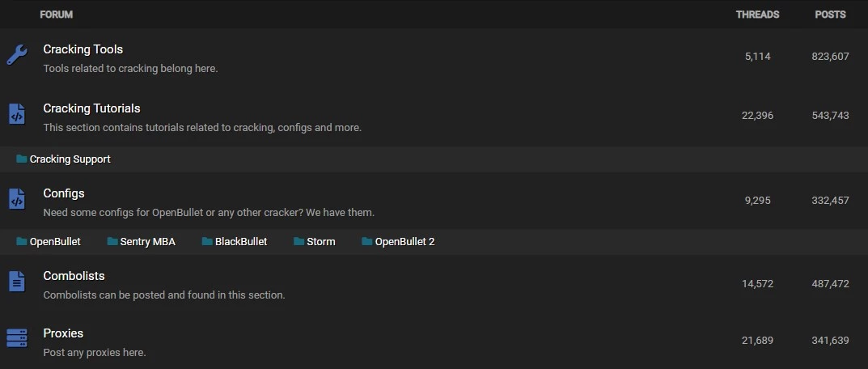Visit the Proxies forum title
This screenshot has height=369, width=868.
(63, 333)
